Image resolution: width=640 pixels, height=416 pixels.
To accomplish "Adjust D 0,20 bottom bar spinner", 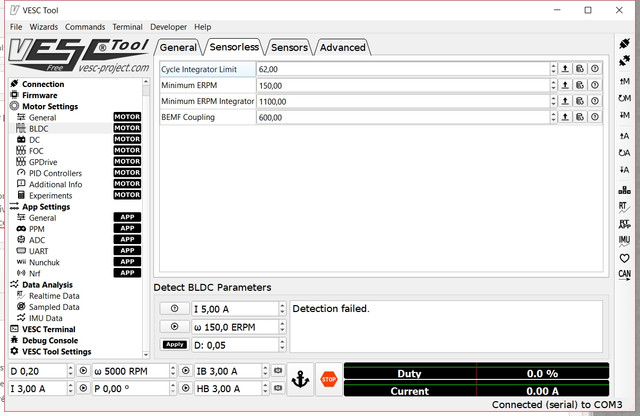I will tap(70, 371).
